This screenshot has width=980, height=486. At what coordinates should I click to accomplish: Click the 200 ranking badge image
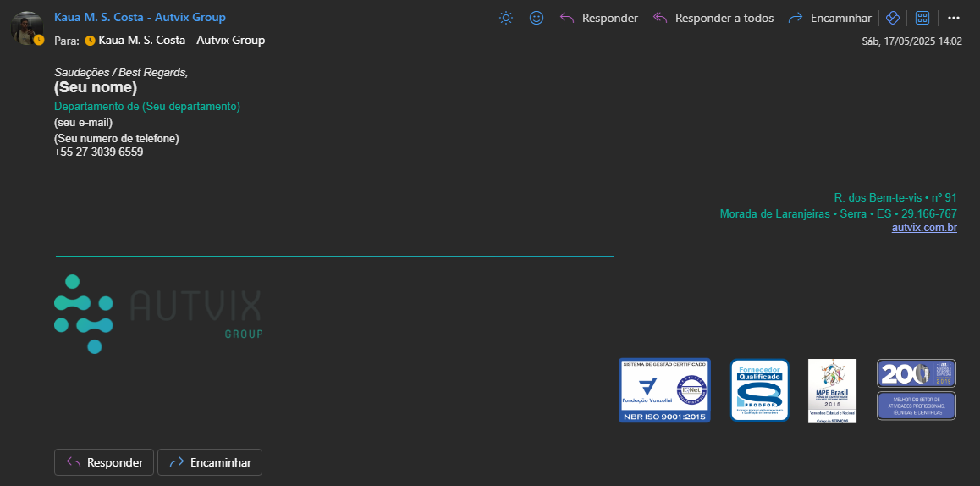click(917, 373)
